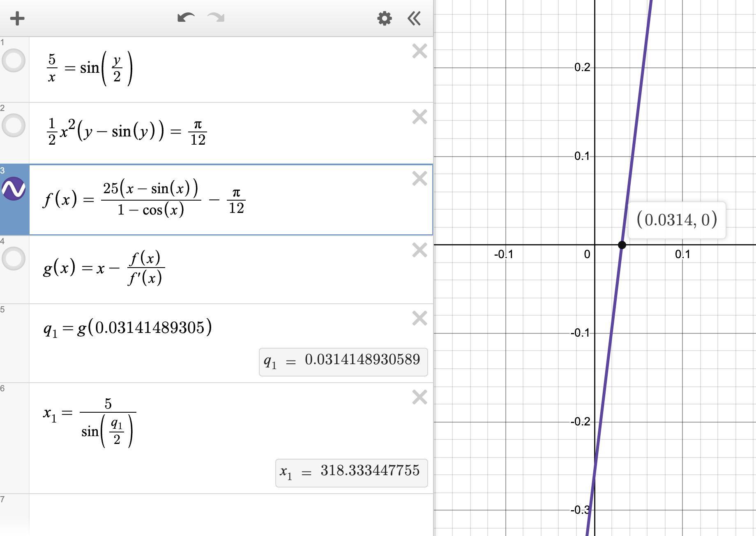Show the x²(y − sin(y)) = π/12 graph

tap(14, 125)
